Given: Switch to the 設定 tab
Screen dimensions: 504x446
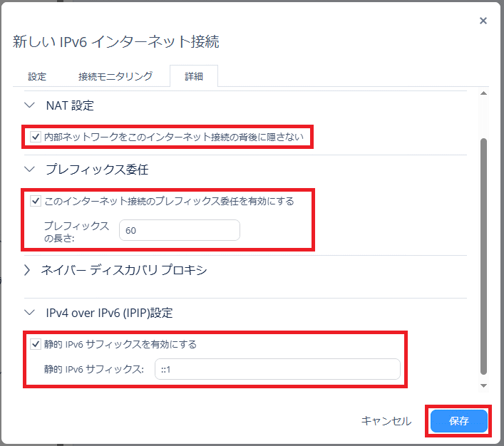Looking at the screenshot, I should (x=37, y=76).
